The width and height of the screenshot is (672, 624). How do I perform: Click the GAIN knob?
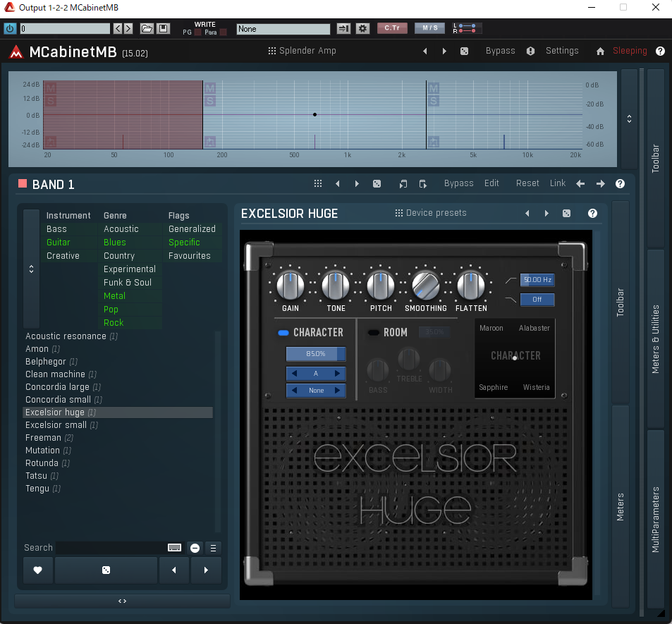point(290,286)
